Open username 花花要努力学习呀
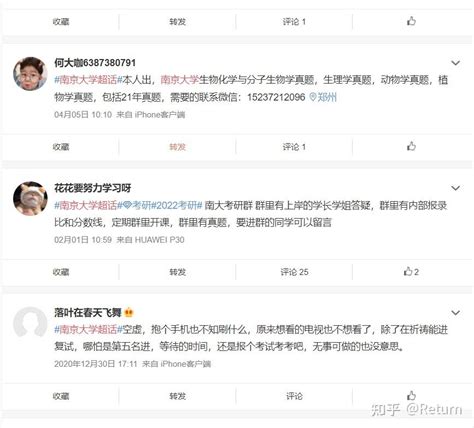The image size is (474, 428). 93,188
